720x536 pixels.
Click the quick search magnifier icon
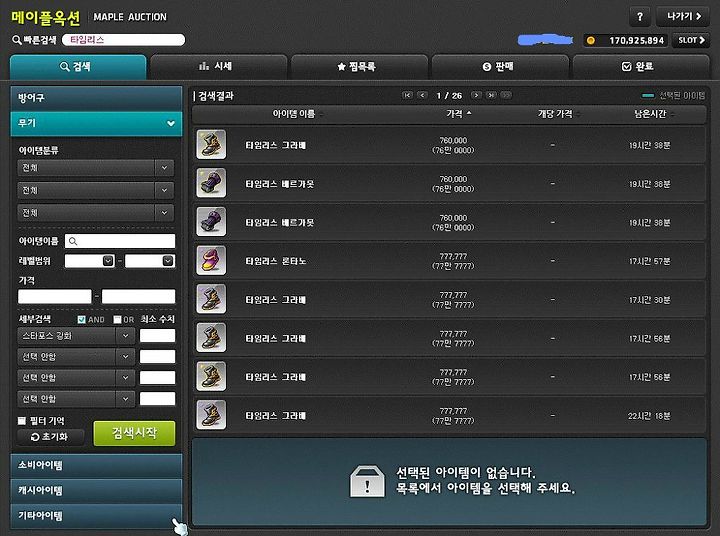[17, 40]
